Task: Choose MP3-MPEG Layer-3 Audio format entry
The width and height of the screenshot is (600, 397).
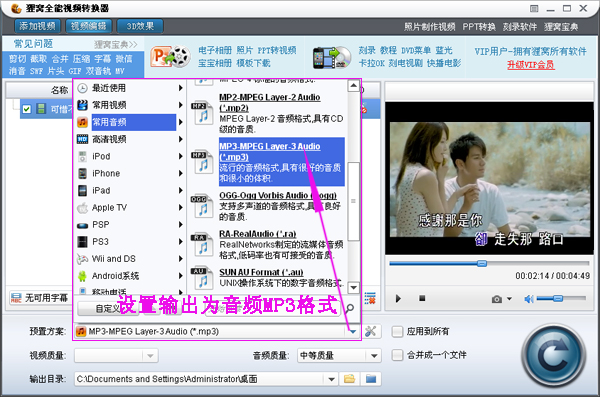Action: tap(282, 162)
